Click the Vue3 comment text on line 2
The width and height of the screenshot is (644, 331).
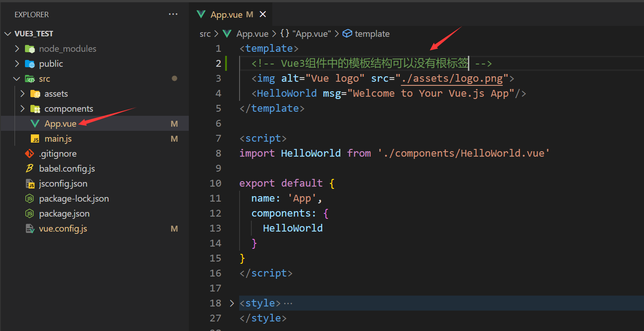[372, 63]
